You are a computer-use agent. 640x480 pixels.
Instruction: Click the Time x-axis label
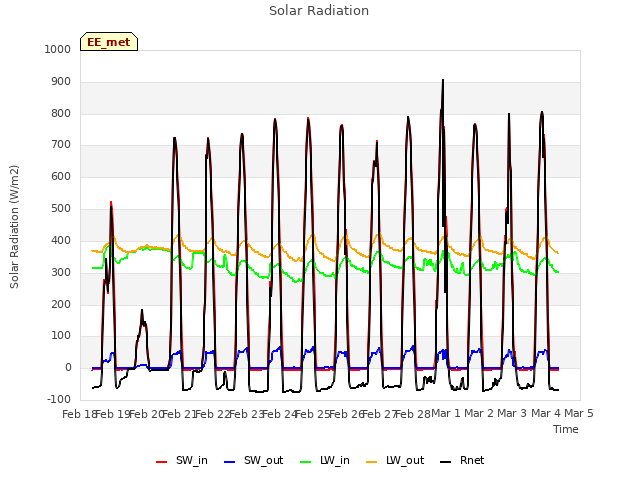(x=565, y=429)
